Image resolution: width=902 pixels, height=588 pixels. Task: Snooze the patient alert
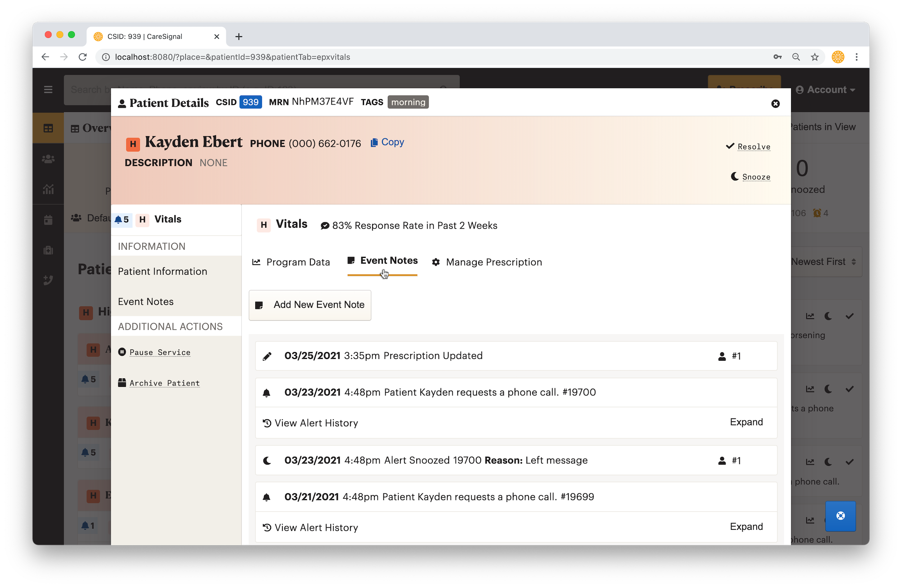pos(750,177)
